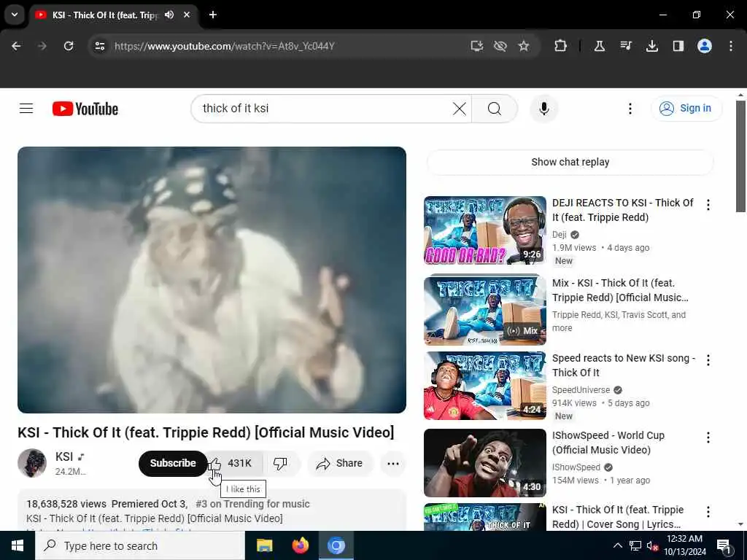Click the magnifier search button
Image resolution: width=747 pixels, height=560 pixels.
(495, 109)
